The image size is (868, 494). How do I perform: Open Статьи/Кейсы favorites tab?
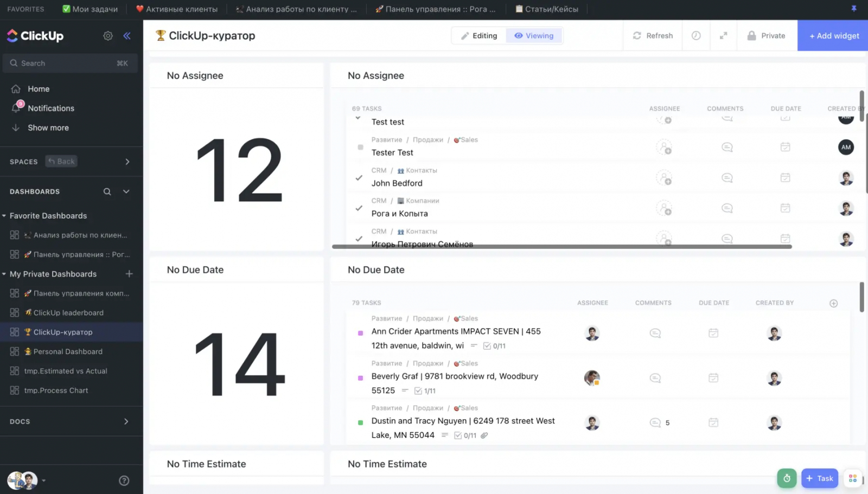tap(546, 9)
